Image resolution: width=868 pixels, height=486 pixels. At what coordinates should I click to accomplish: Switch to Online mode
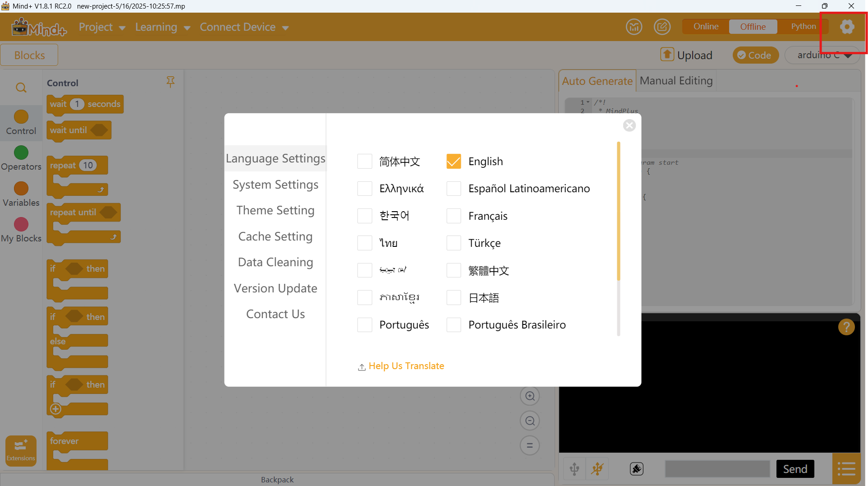pos(706,27)
